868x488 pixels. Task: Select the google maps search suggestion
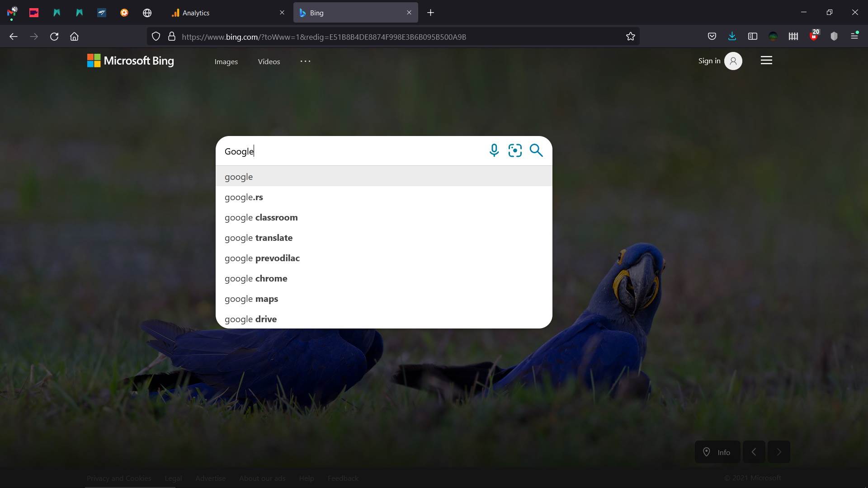tap(251, 299)
